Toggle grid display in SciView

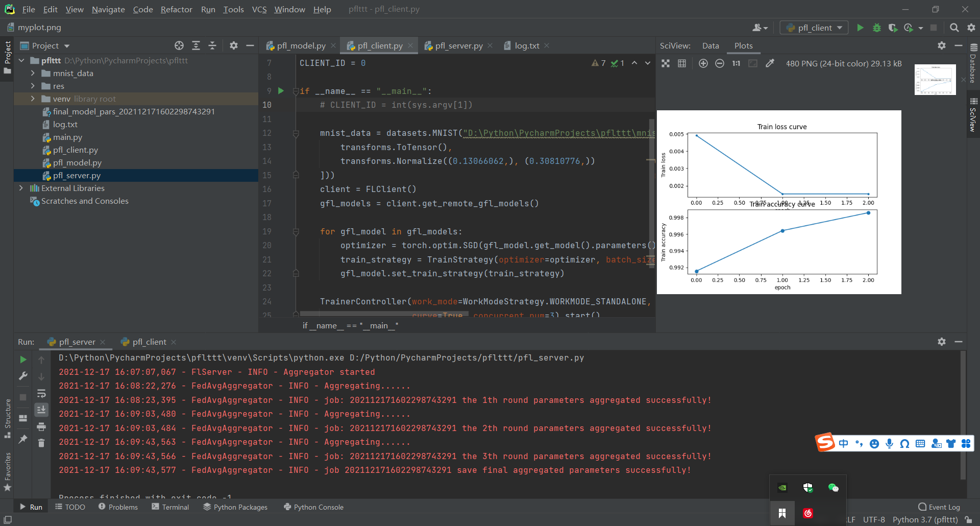click(682, 63)
